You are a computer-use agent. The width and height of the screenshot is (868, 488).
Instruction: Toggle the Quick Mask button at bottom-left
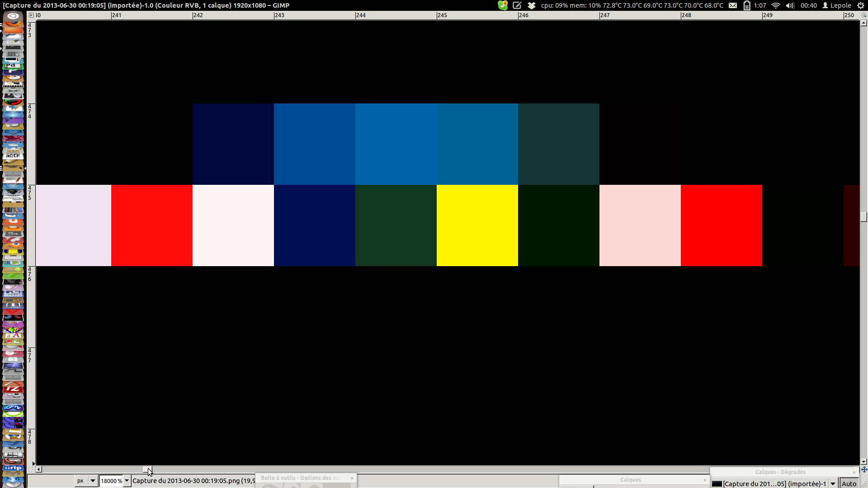(x=31, y=469)
